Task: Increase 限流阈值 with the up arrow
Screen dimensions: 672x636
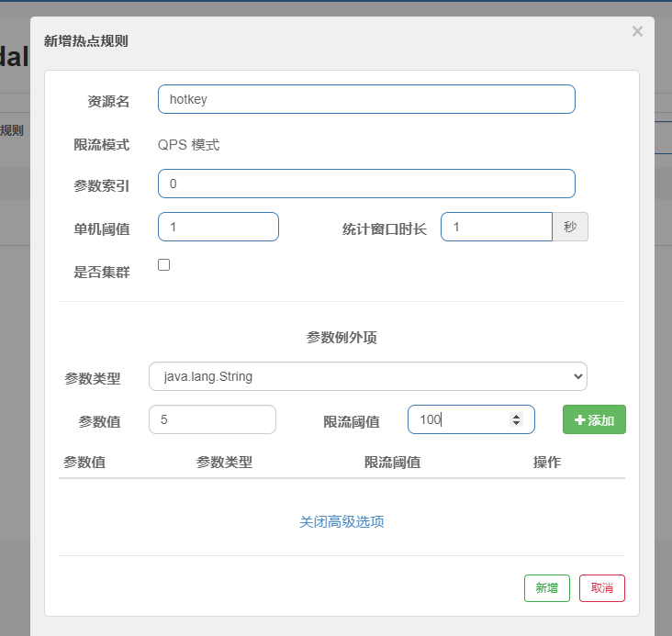Action: 516,416
